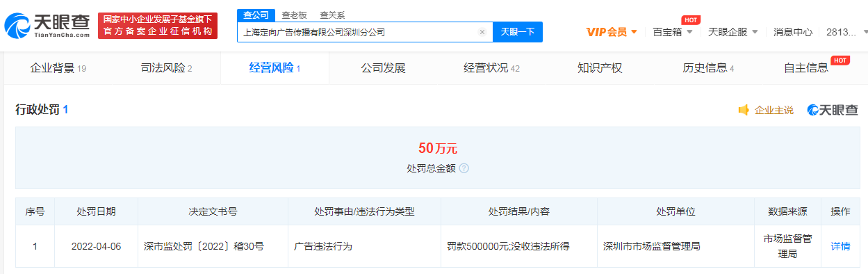Screen dimensions: 868x274
Task: Click the 企业主说 speaker icon
Action: [x=744, y=110]
